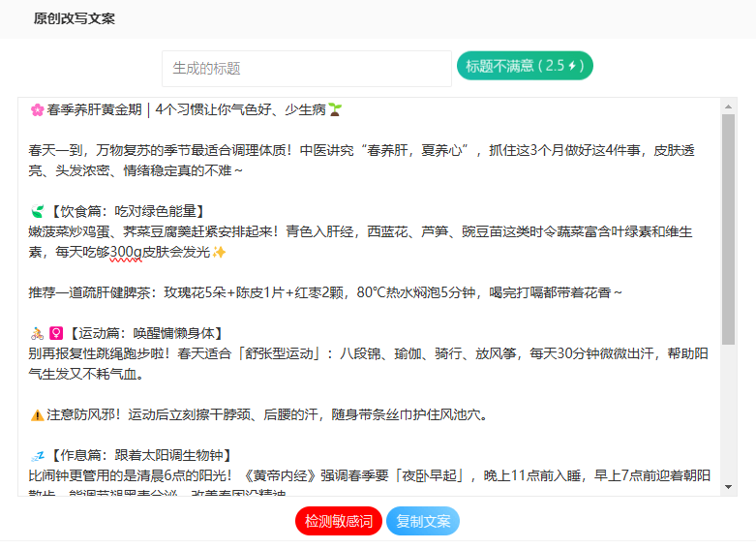The width and height of the screenshot is (756, 549).
Task: Place cursor in the 推荐一道疏肝健脾茶 line
Action: pyautogui.click(x=290, y=292)
